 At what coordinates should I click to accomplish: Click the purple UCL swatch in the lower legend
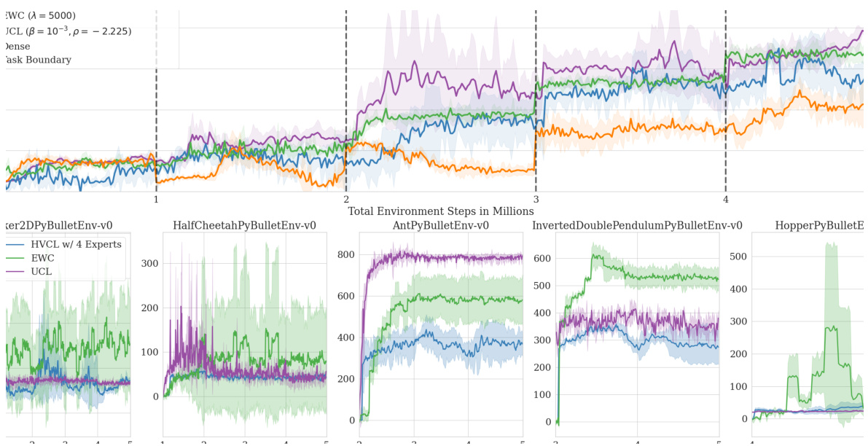17,271
